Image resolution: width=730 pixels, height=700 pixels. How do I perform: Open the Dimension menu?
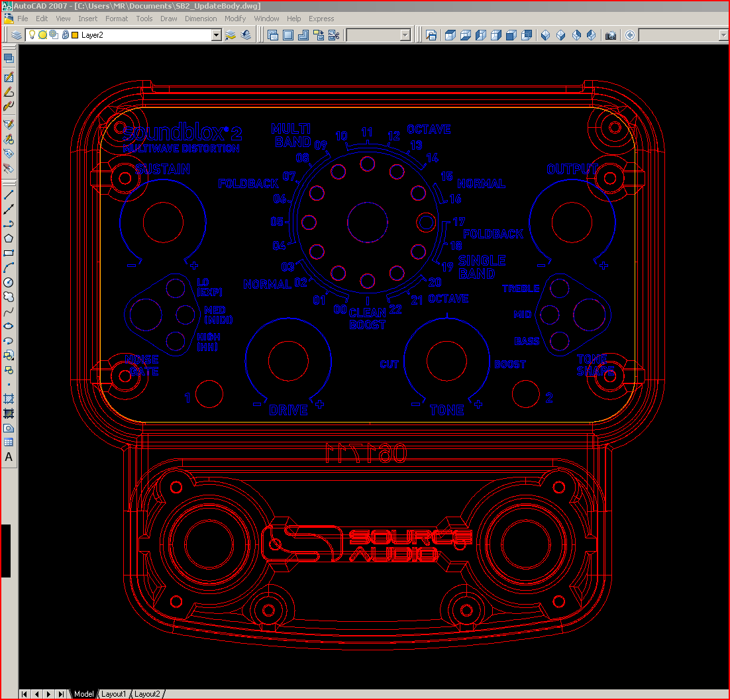click(x=201, y=19)
